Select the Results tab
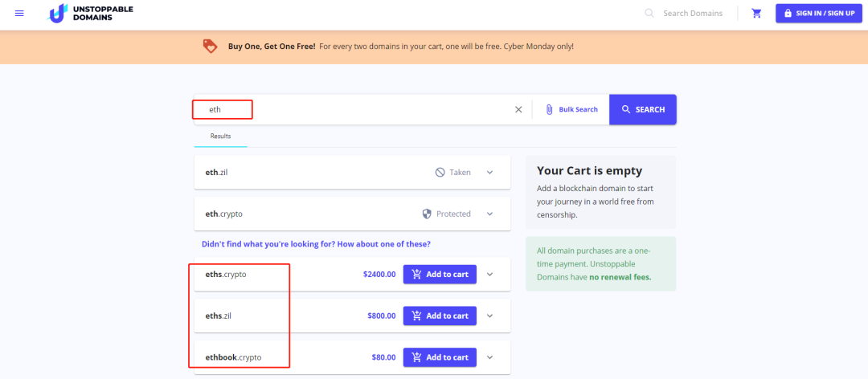 point(220,137)
